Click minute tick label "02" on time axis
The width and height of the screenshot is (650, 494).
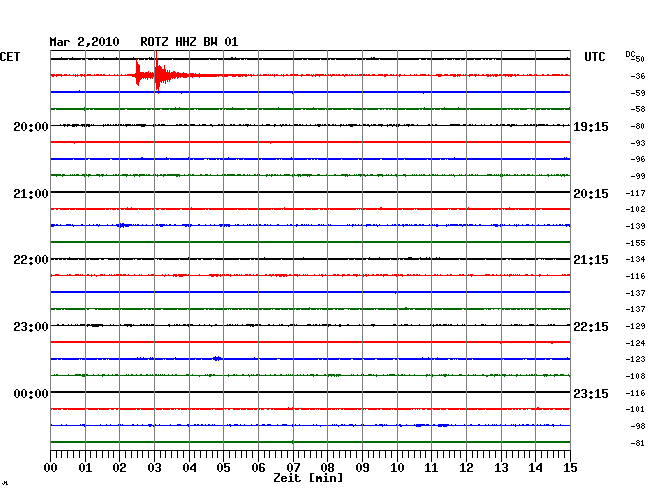119,468
